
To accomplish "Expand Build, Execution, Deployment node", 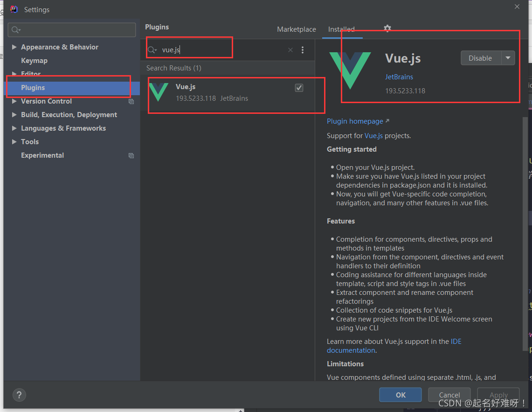I will [x=14, y=115].
